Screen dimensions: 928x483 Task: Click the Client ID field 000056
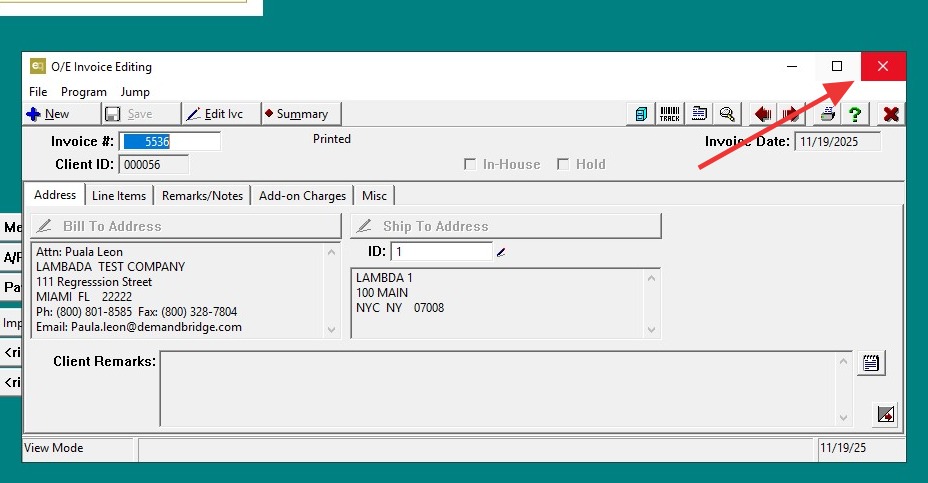[154, 165]
